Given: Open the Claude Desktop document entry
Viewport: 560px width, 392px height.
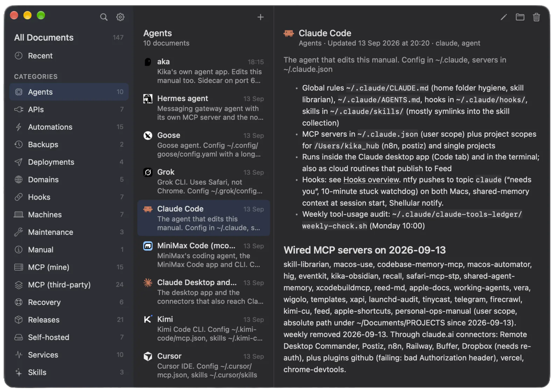Looking at the screenshot, I should click(x=204, y=292).
